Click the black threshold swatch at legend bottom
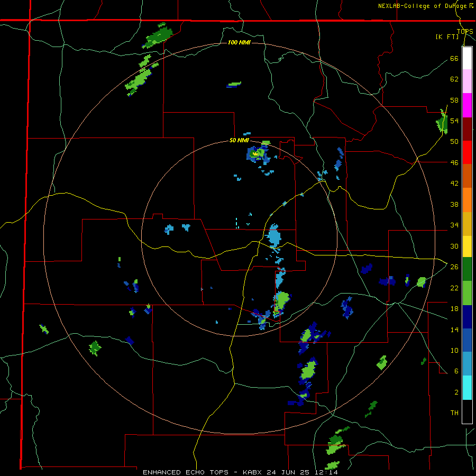Viewport: 476px width, 476px height. (x=467, y=411)
